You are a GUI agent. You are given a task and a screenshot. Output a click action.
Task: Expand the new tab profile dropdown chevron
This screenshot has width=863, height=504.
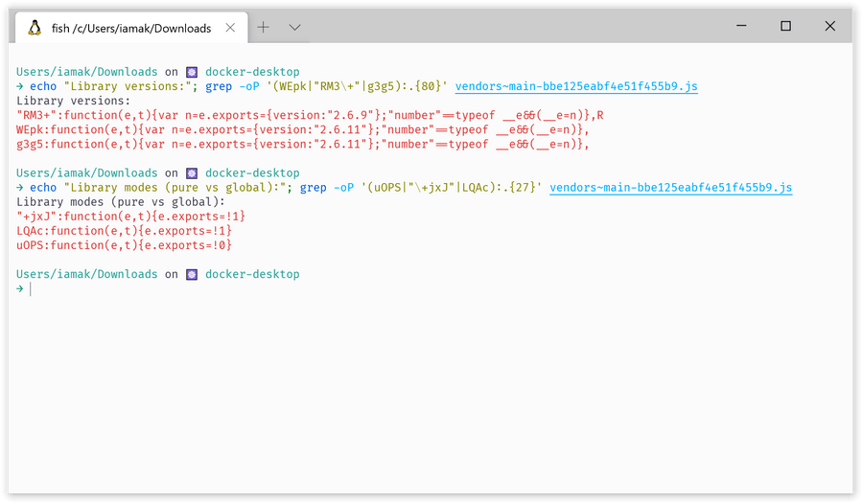coord(295,27)
